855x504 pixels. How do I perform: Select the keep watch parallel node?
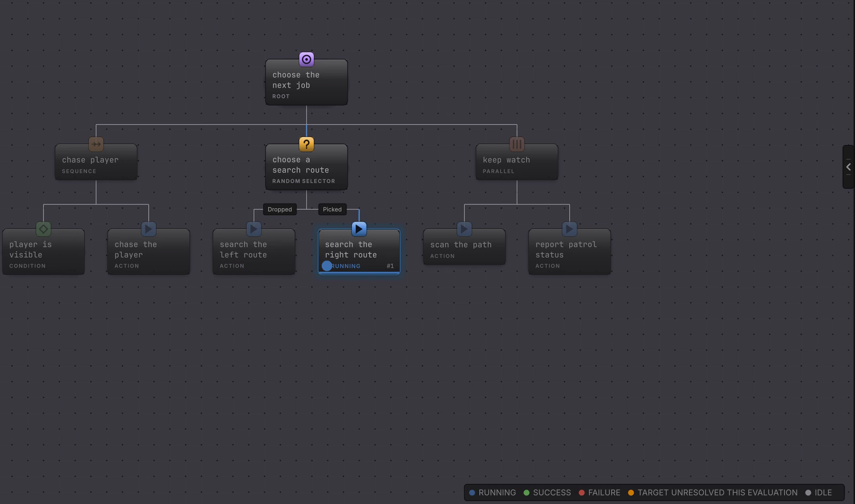coord(517,162)
